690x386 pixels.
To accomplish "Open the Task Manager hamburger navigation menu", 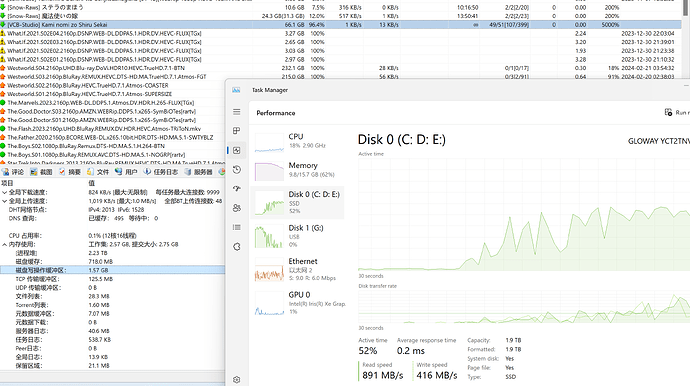I will pyautogui.click(x=237, y=112).
